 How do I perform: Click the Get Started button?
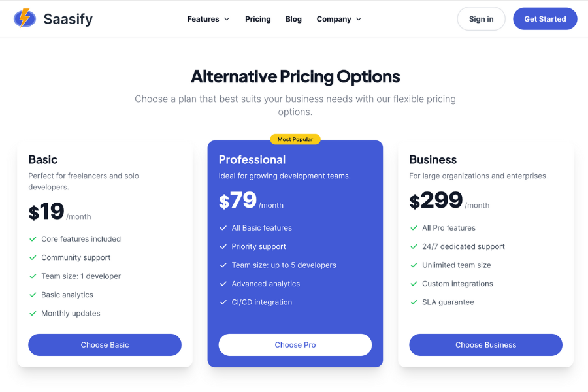pos(545,19)
